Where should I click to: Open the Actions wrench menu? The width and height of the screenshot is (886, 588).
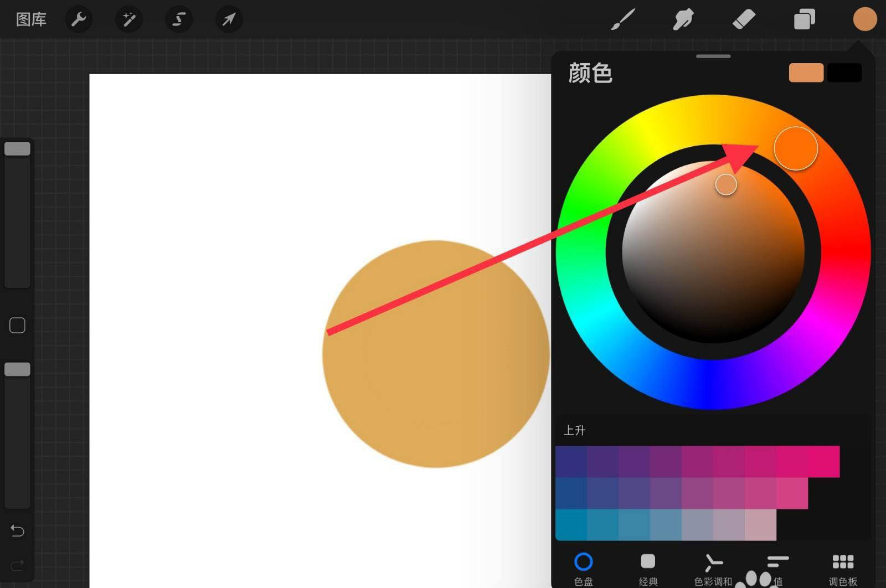coord(79,19)
